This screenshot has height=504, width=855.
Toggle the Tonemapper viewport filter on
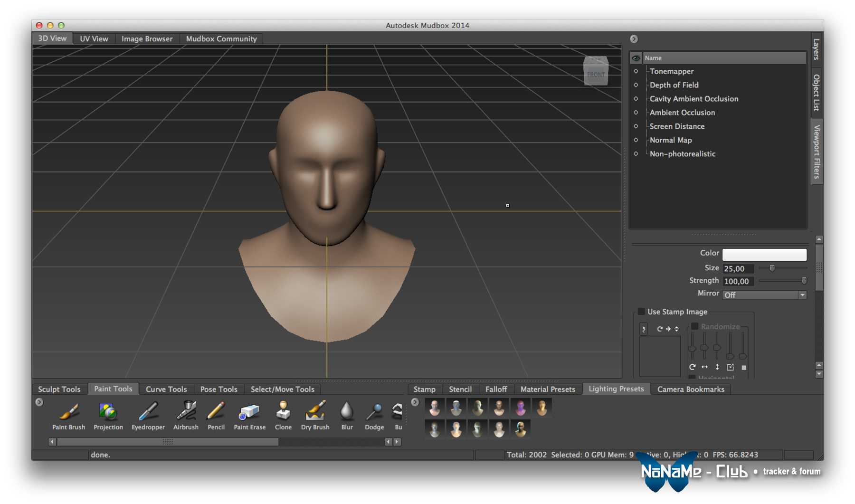(x=636, y=71)
